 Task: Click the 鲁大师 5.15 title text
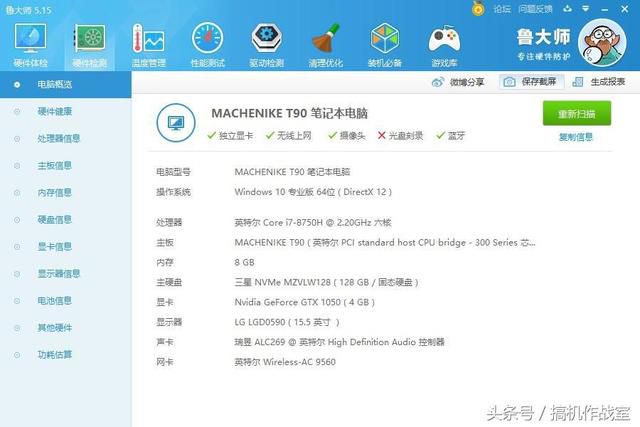pyautogui.click(x=29, y=10)
